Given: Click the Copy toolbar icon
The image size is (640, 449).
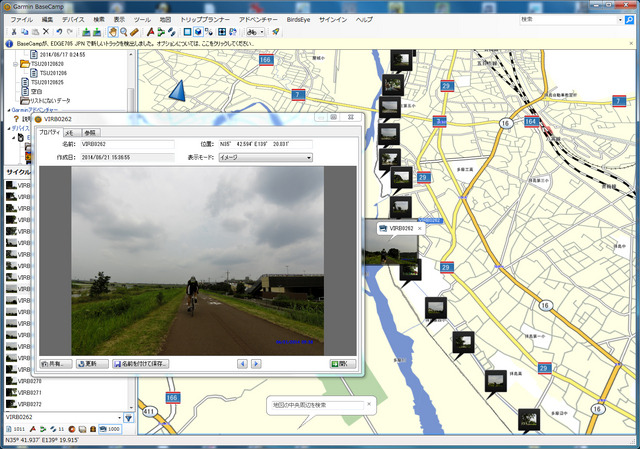Looking at the screenshot, I should (x=24, y=32).
